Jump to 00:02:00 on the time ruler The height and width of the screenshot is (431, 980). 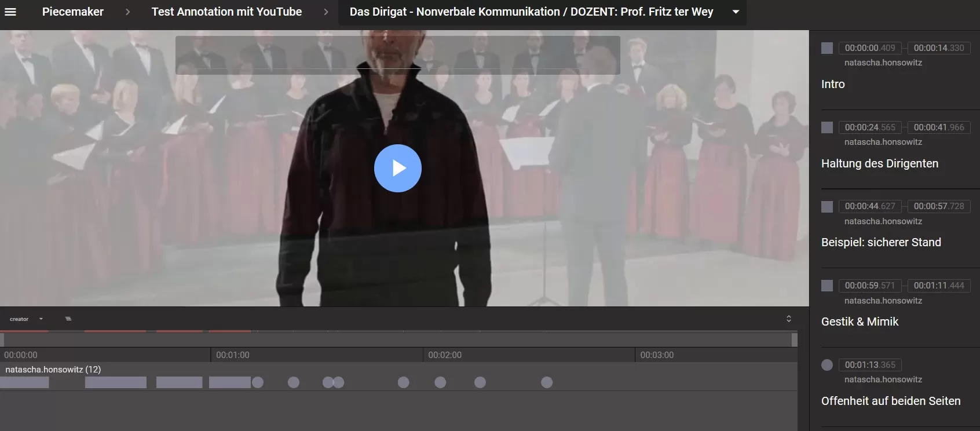(x=445, y=355)
